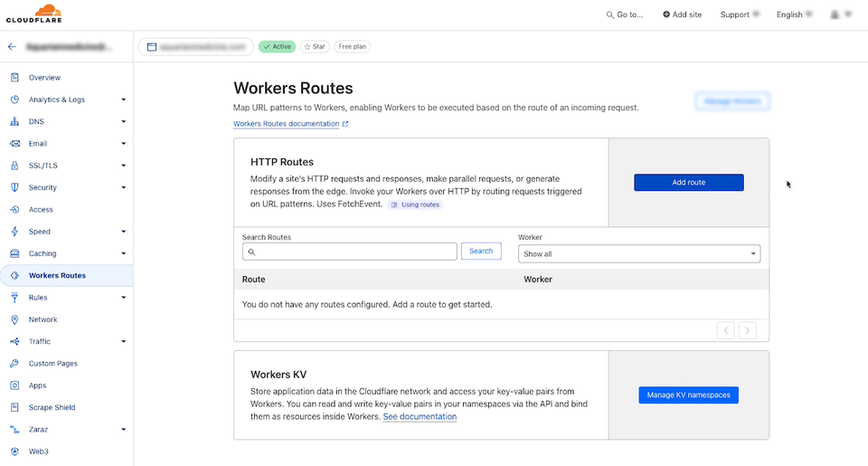Screen dimensions: 868x466
Task: Click the back arrow in sidebar
Action: click(x=12, y=46)
